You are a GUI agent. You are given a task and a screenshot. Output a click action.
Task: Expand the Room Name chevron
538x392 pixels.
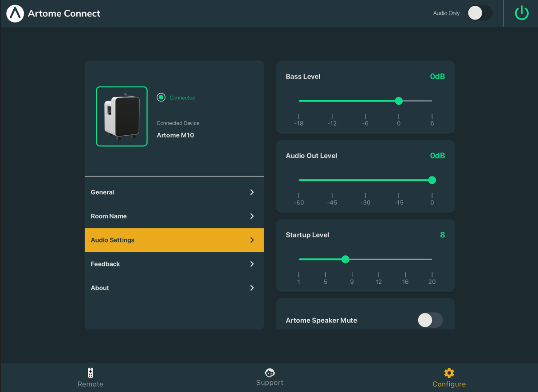coord(252,216)
